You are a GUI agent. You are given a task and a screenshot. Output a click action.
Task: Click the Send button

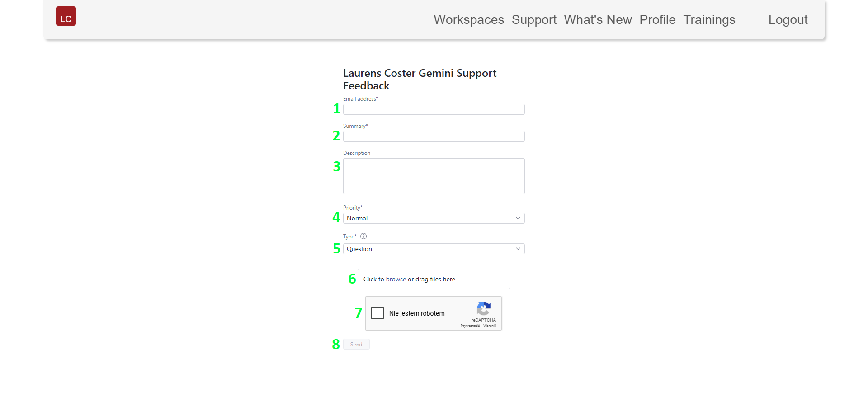[356, 344]
